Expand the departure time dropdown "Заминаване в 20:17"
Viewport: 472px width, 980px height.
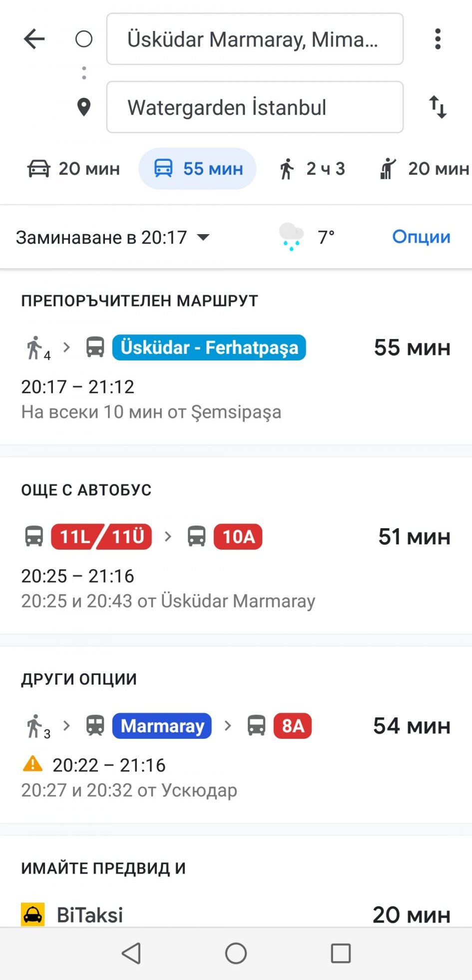pyautogui.click(x=112, y=237)
